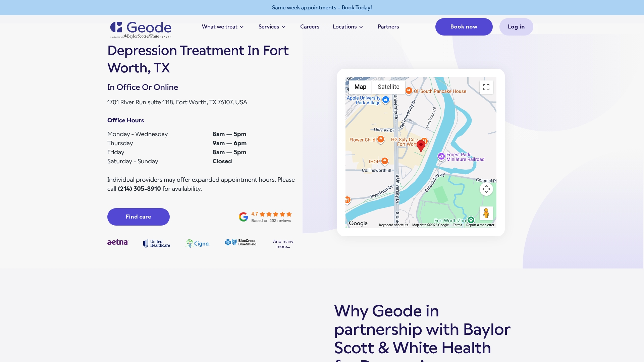Click IHOP restaurant map marker
Viewport: 644px width, 362px height.
pyautogui.click(x=385, y=161)
